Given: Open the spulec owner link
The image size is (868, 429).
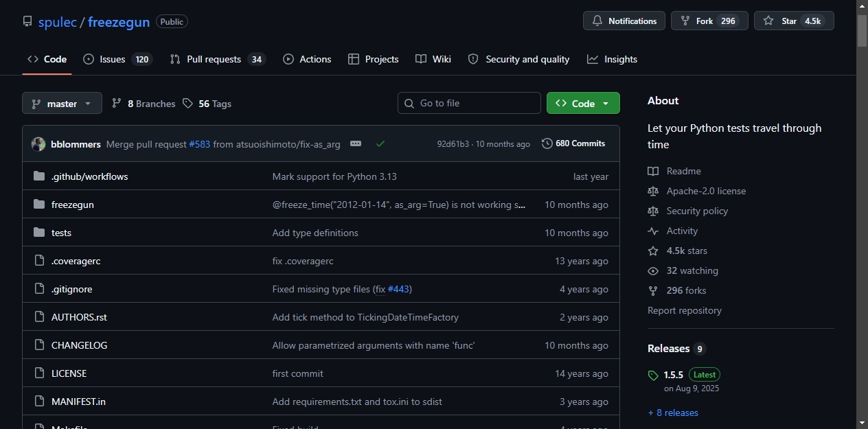Looking at the screenshot, I should click(58, 22).
